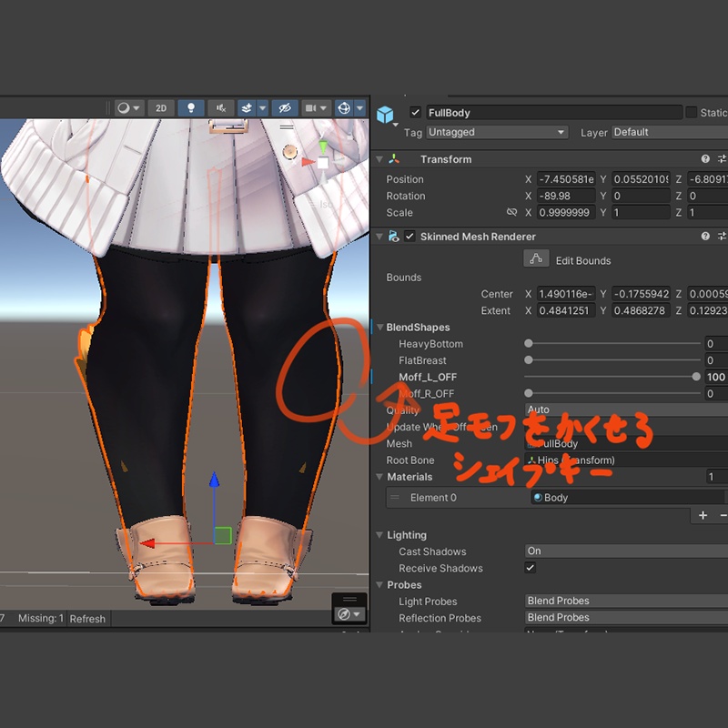Click the Missing: 1 status label
The height and width of the screenshot is (728, 728).
[41, 619]
